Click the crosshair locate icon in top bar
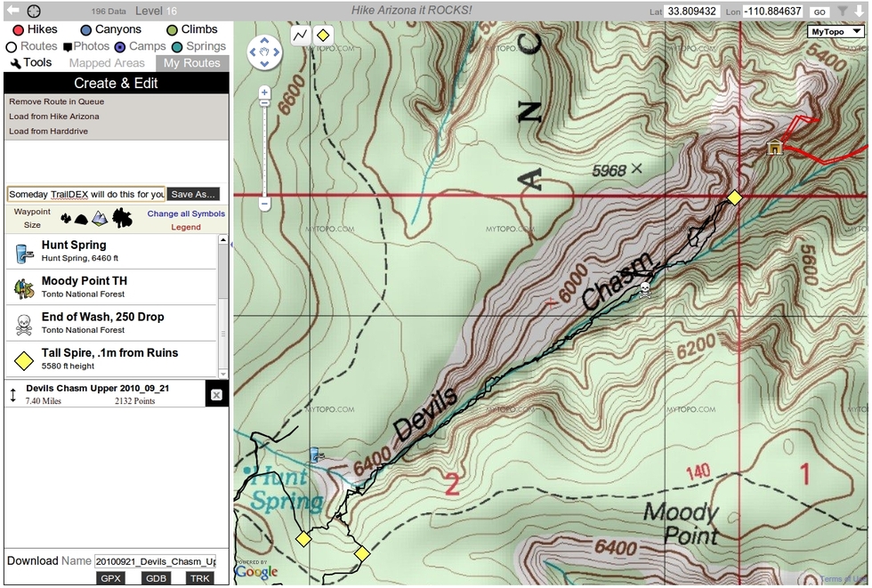This screenshot has width=872, height=588. tap(34, 11)
